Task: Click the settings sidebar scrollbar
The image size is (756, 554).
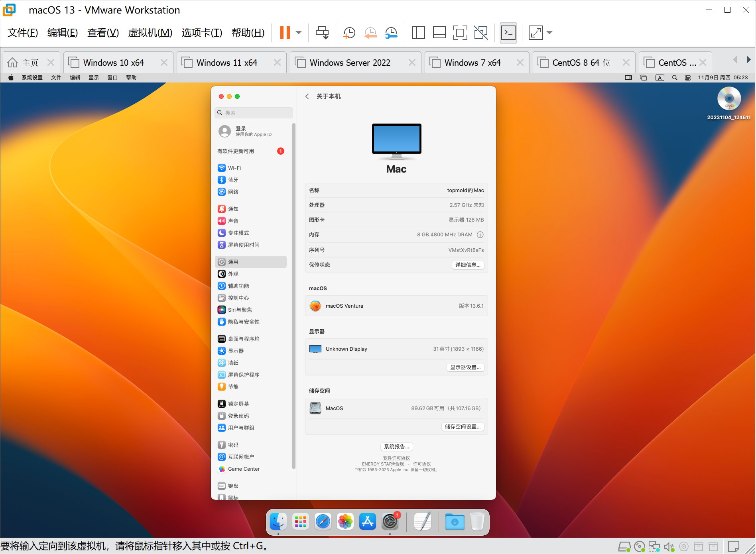Action: click(x=294, y=296)
